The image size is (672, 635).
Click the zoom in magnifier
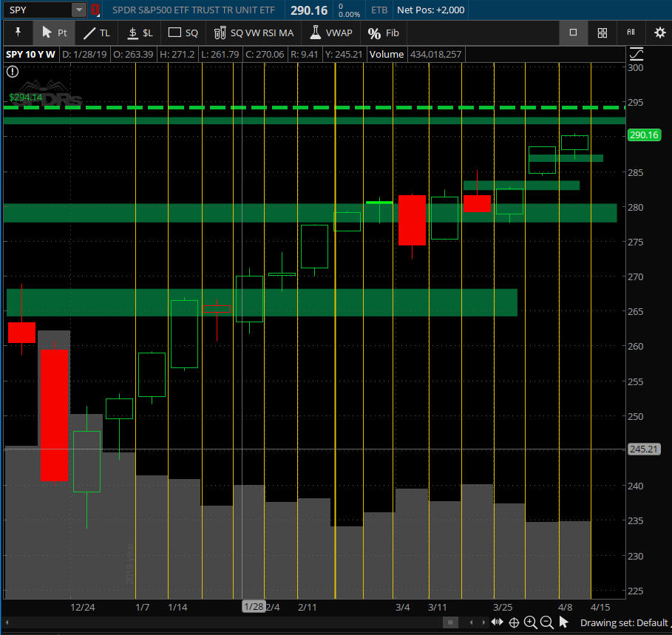[530, 622]
